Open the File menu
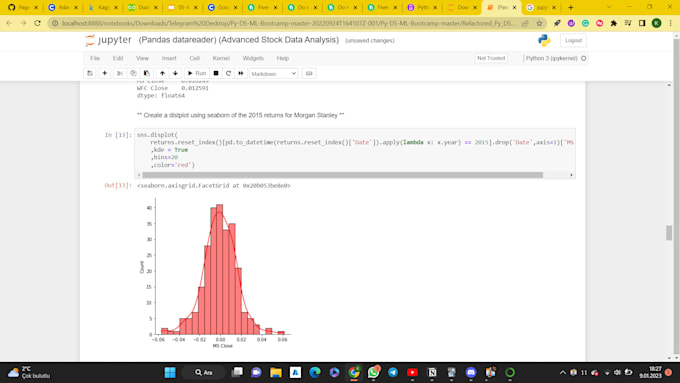Screen dimensions: 680x383 point(95,58)
